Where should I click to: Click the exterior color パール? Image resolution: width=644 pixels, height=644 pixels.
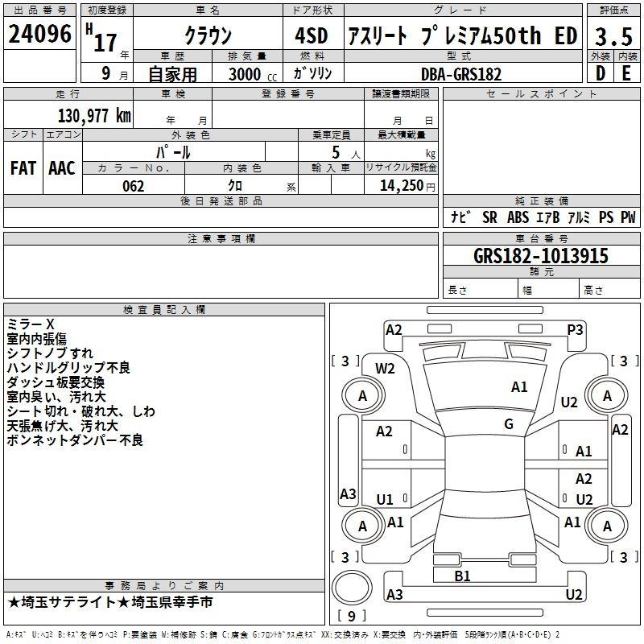(x=173, y=152)
